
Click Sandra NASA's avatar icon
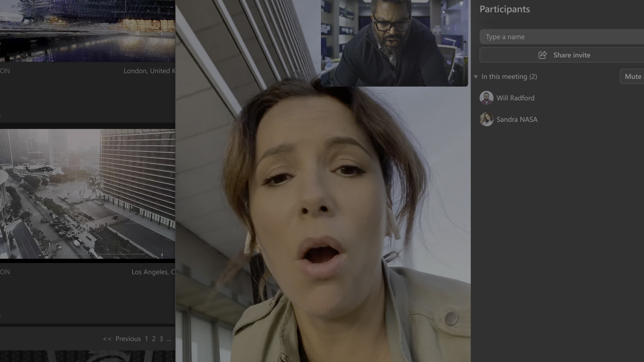click(486, 119)
